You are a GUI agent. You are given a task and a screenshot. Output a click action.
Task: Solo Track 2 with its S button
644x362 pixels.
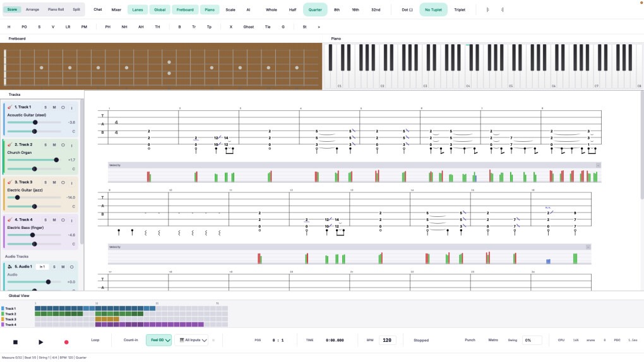point(45,145)
